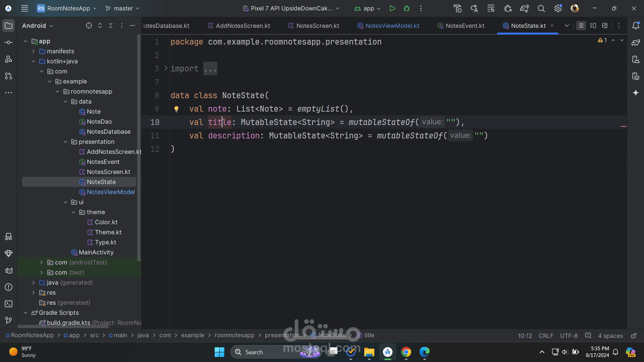Run the app with the green play icon

coord(392,8)
